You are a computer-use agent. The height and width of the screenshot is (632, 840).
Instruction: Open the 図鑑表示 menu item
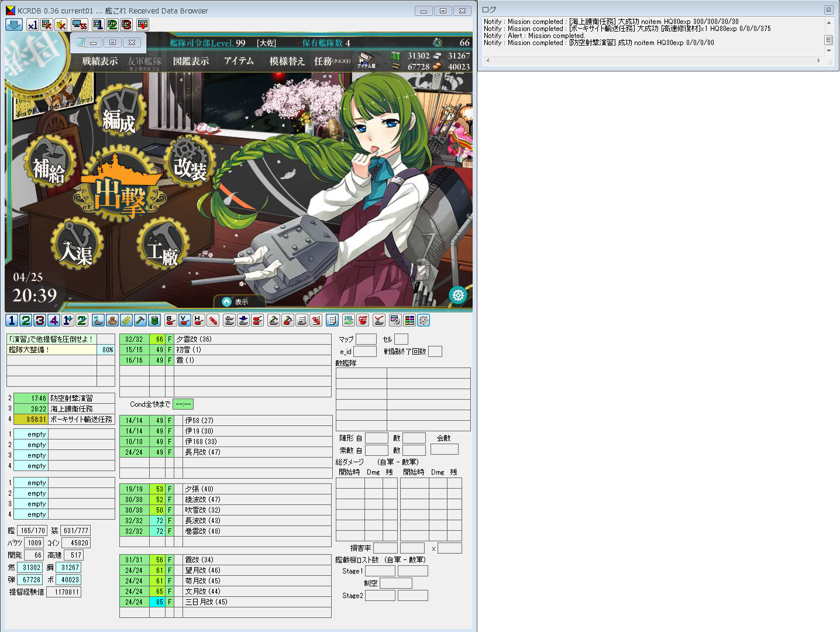[x=191, y=61]
